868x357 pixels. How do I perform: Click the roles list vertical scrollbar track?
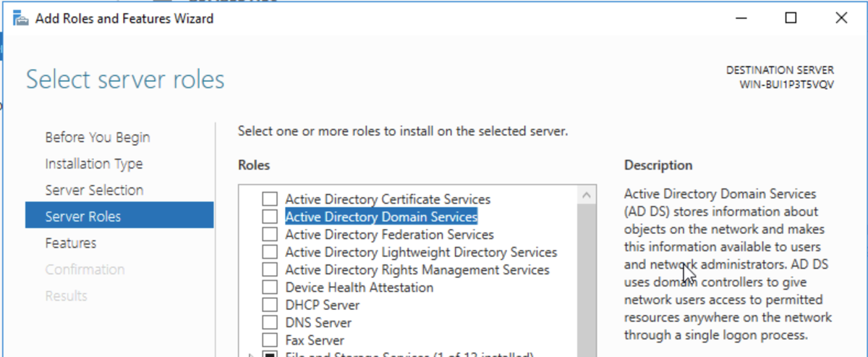tap(587, 281)
